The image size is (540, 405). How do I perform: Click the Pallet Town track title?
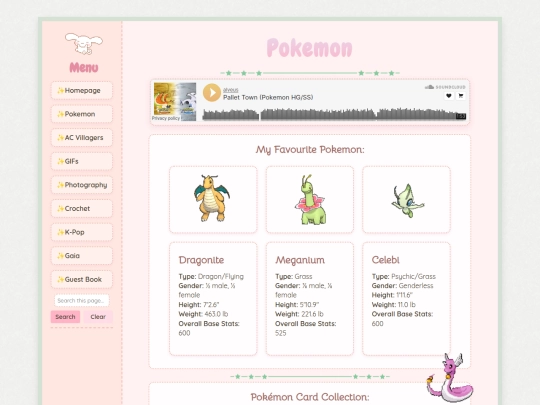click(x=268, y=97)
